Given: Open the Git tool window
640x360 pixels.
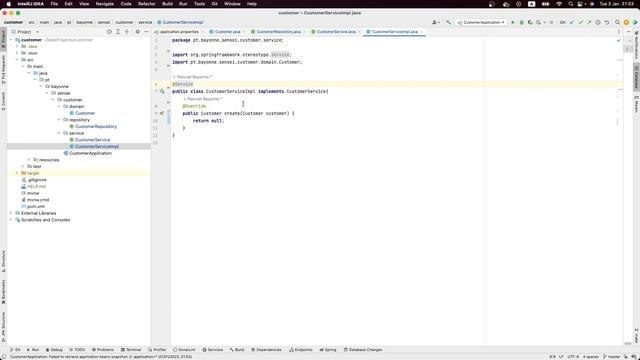Looking at the screenshot, I should [x=15, y=350].
